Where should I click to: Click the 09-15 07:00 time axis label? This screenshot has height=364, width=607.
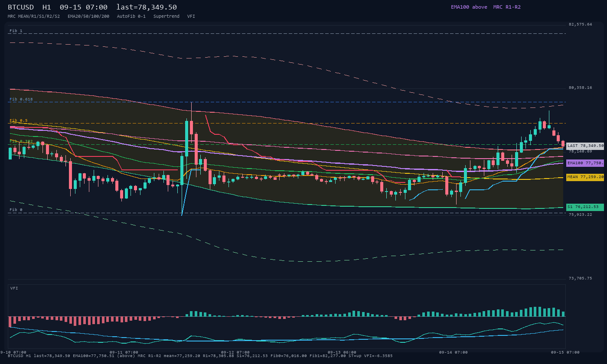[565, 352]
